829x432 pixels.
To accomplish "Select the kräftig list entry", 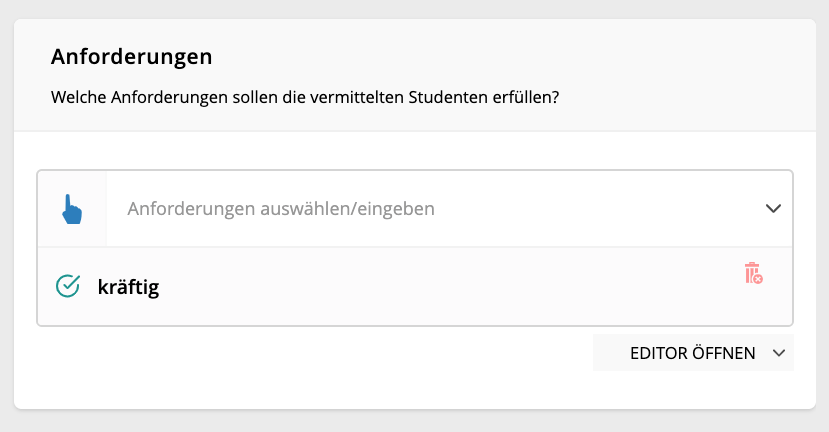I will click(x=415, y=286).
